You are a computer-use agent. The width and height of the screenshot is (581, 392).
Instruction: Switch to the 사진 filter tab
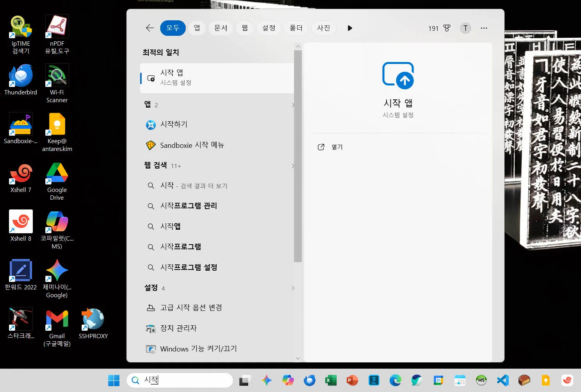[323, 28]
